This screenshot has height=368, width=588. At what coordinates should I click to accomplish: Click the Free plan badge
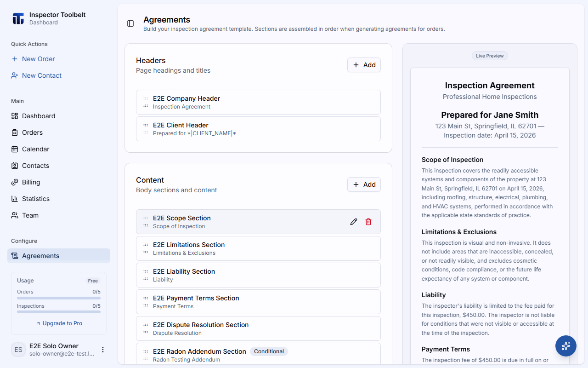coord(93,281)
